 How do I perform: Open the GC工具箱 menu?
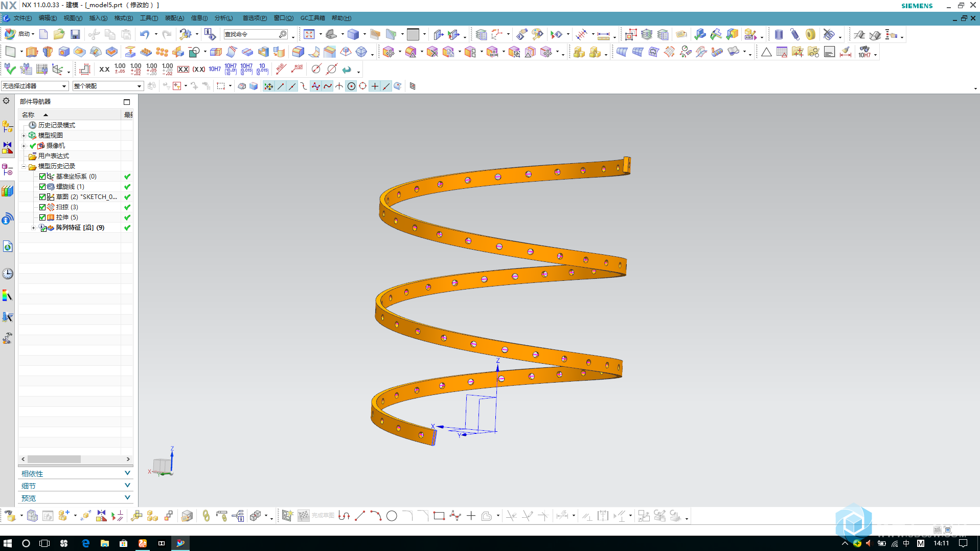[312, 18]
